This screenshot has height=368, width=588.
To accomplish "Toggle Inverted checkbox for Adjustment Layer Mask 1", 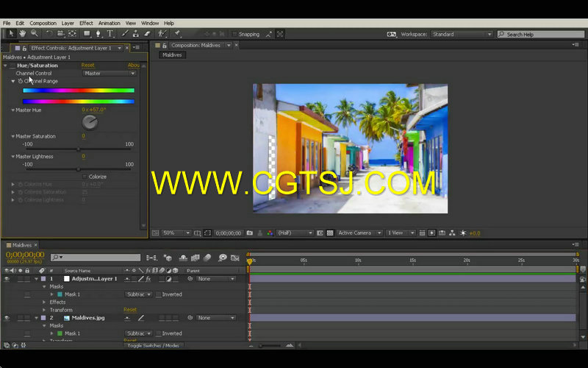I will [x=159, y=294].
